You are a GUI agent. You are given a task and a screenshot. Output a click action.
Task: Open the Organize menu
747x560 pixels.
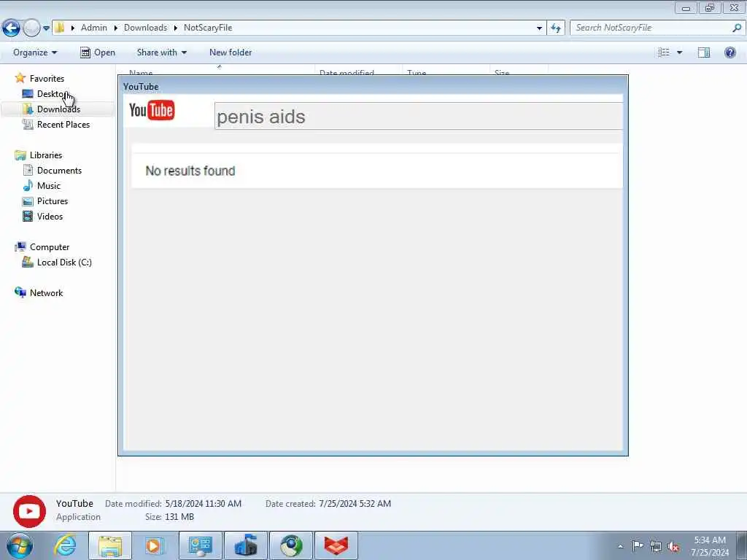tap(35, 52)
